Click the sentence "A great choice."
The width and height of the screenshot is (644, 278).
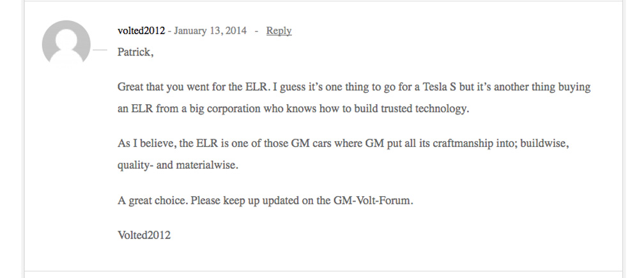pos(153,199)
